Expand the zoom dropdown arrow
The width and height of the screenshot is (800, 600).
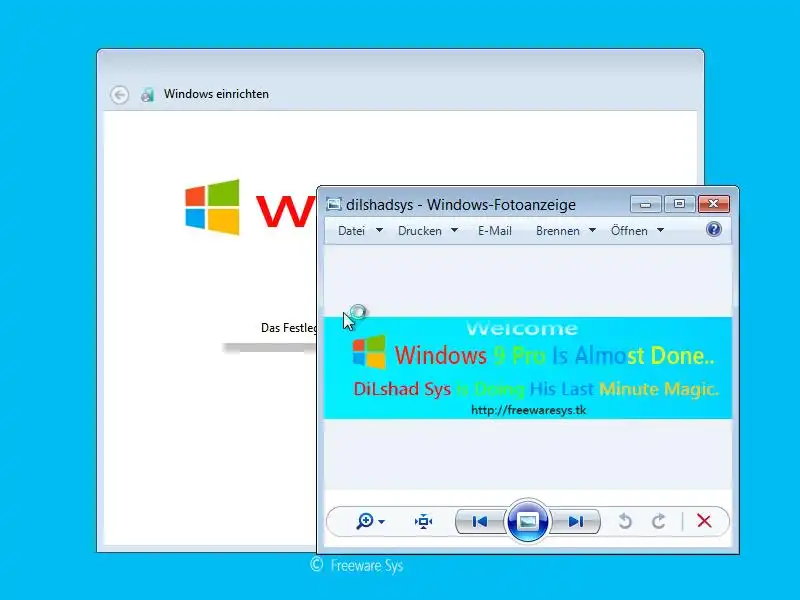click(x=382, y=522)
